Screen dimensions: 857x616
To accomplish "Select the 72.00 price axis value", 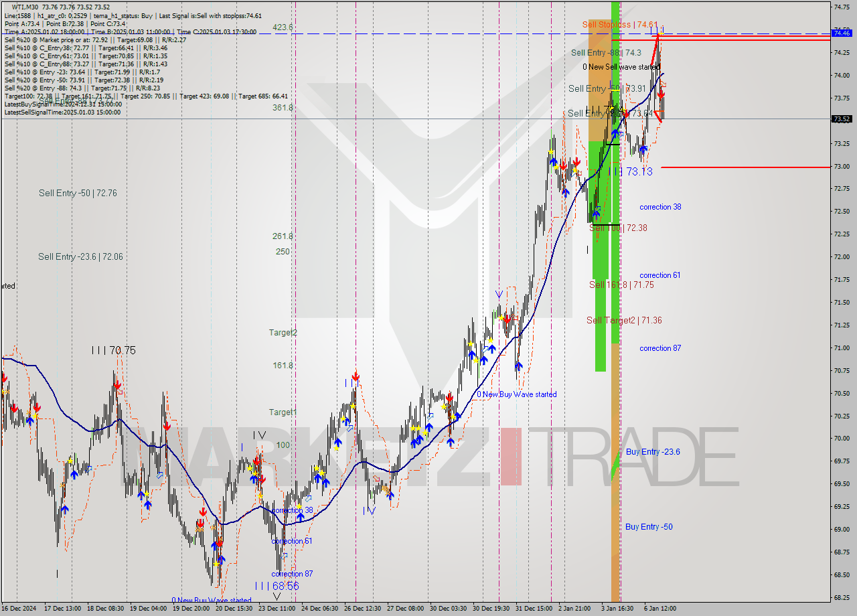I will [x=842, y=256].
